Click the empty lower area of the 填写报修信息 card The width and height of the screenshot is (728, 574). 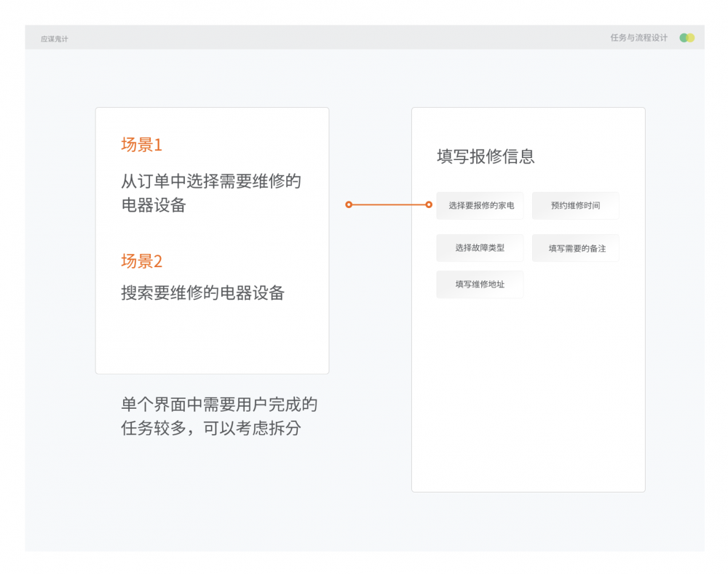(528, 400)
